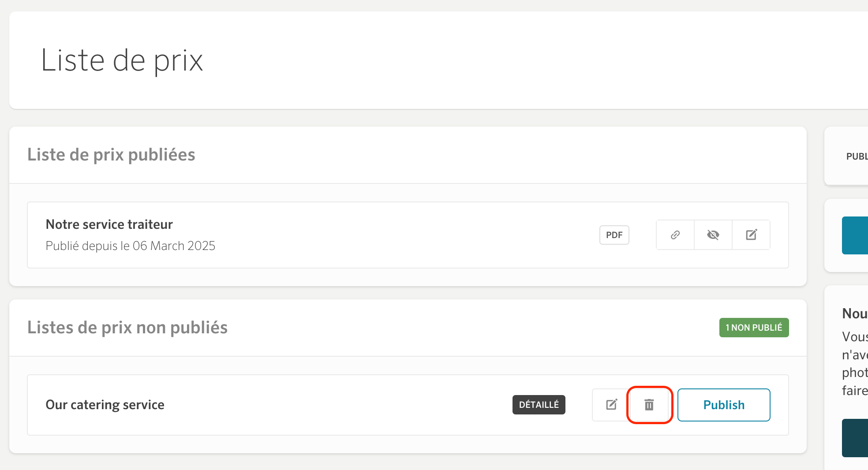This screenshot has width=868, height=470.
Task: Delete Our catering service with the trash icon
Action: tap(649, 405)
